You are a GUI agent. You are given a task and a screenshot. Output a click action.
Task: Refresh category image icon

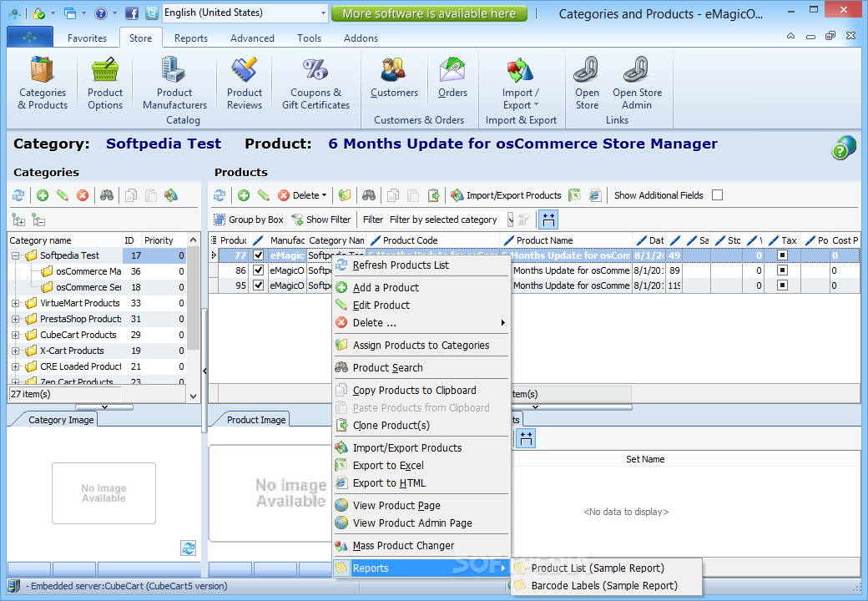click(189, 548)
